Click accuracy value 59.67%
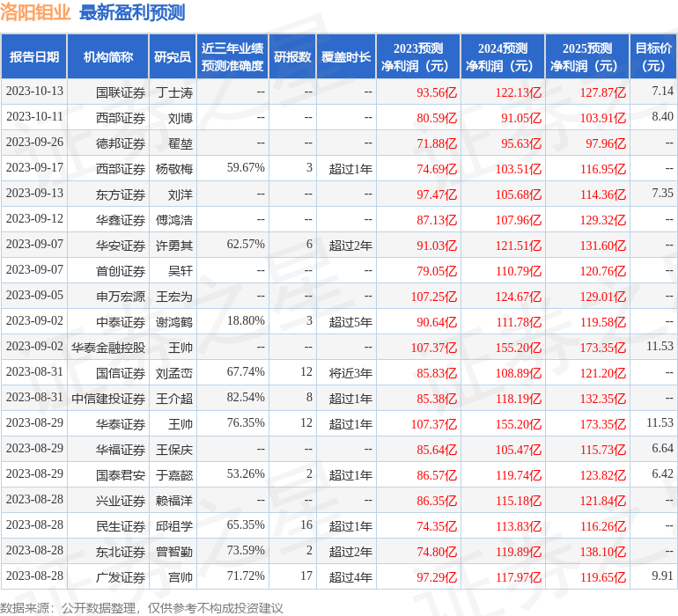Image resolution: width=678 pixels, height=616 pixels. [246, 168]
